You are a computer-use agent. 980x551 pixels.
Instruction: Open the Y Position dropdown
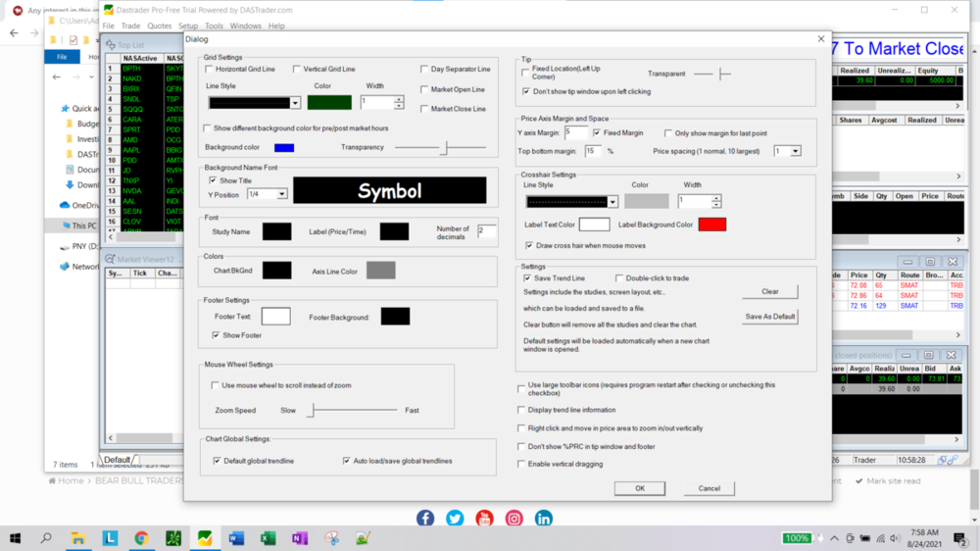(282, 194)
